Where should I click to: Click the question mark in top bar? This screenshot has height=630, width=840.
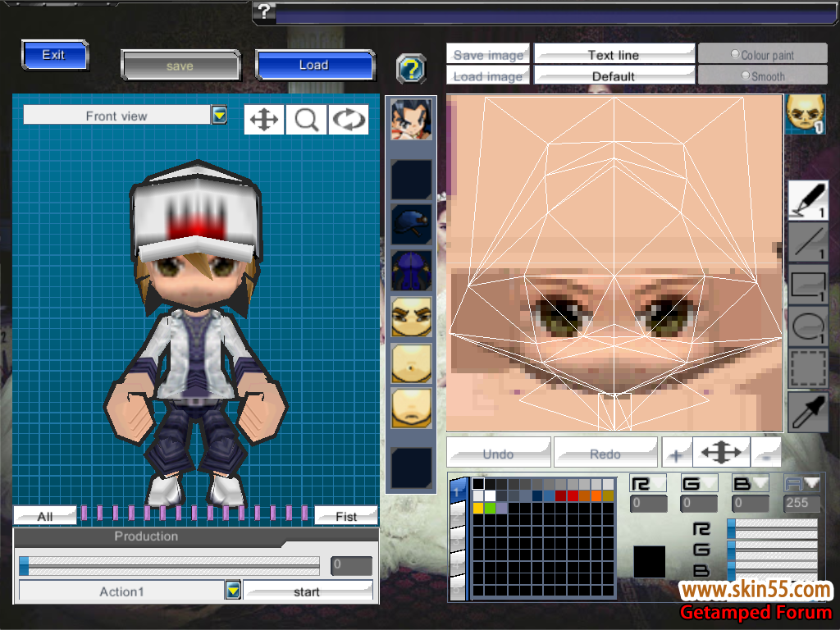(264, 11)
